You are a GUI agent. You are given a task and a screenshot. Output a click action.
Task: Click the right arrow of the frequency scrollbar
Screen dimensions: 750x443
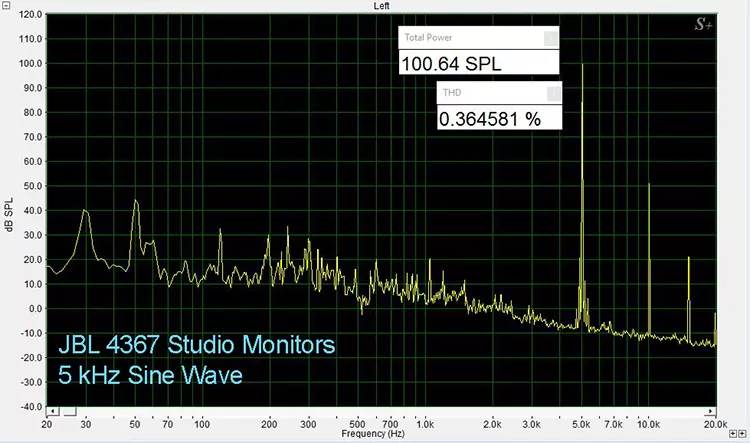(711, 411)
